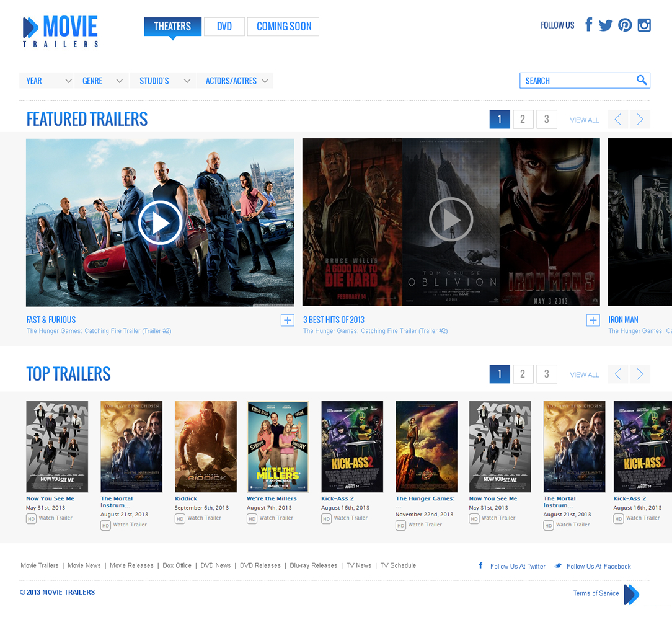Viewport: 672px width, 620px height.
Task: Go to next Top Trailers slide arrow
Action: pyautogui.click(x=640, y=374)
